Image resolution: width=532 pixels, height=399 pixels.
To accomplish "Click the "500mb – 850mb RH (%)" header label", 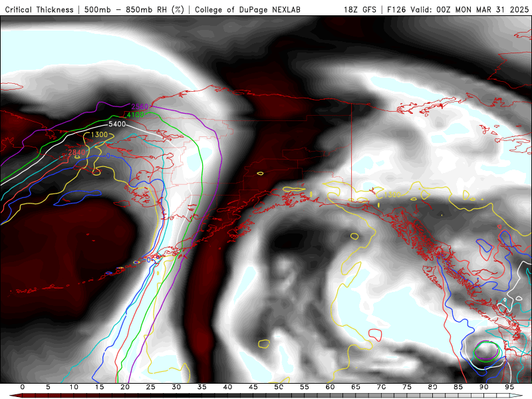I will coord(134,9).
